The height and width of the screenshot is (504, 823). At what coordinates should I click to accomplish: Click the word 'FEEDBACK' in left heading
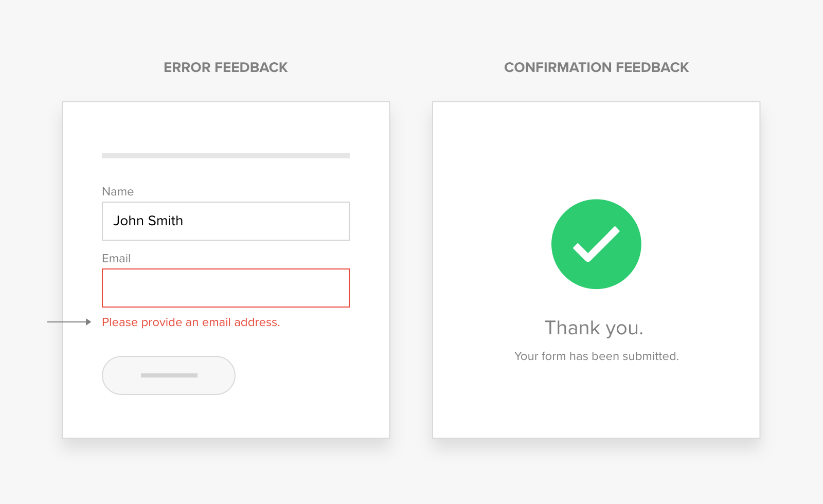point(251,67)
